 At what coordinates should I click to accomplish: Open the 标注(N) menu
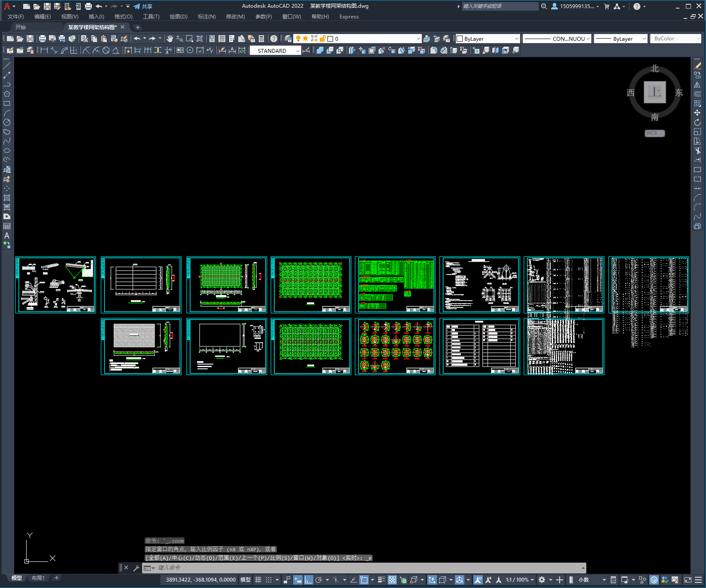(x=206, y=17)
